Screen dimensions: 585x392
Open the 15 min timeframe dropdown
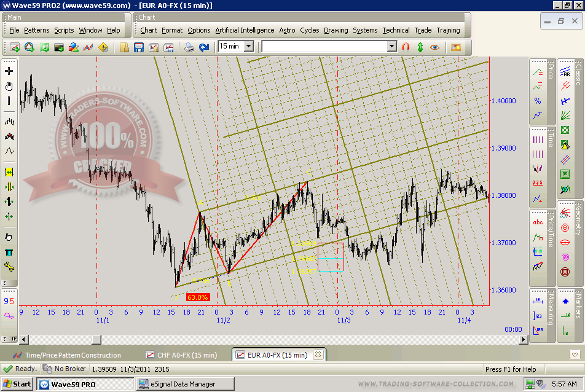pos(248,46)
